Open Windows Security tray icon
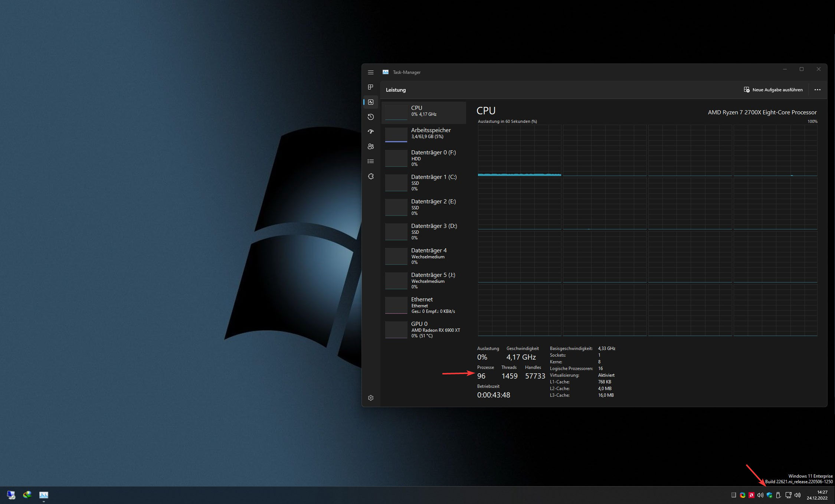This screenshot has width=835, height=504. 769,495
